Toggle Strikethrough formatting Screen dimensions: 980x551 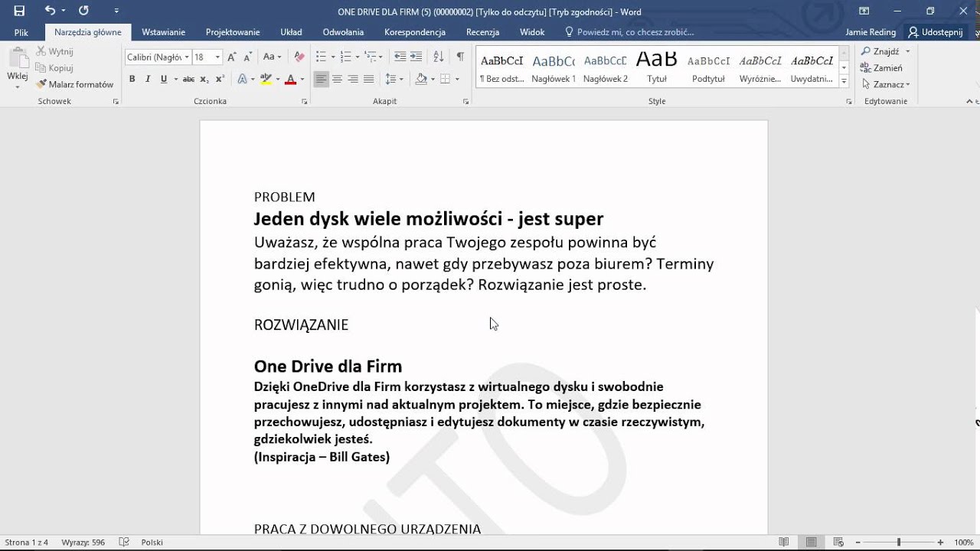click(188, 79)
